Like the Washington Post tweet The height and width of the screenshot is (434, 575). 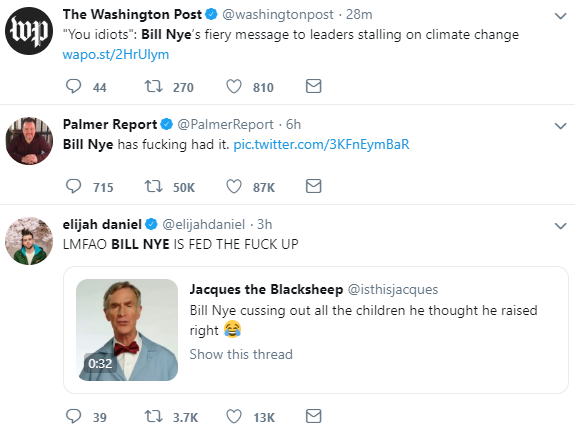[x=234, y=87]
